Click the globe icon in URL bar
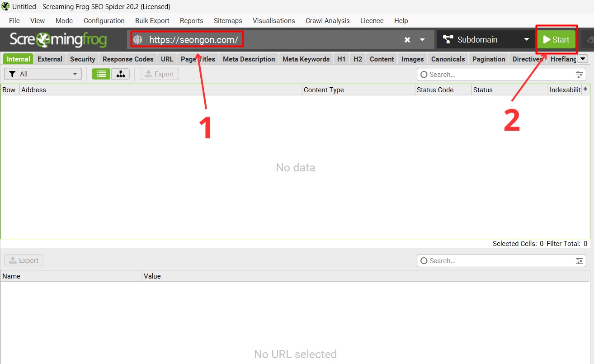Screen dimensions: 594x364 (x=138, y=40)
